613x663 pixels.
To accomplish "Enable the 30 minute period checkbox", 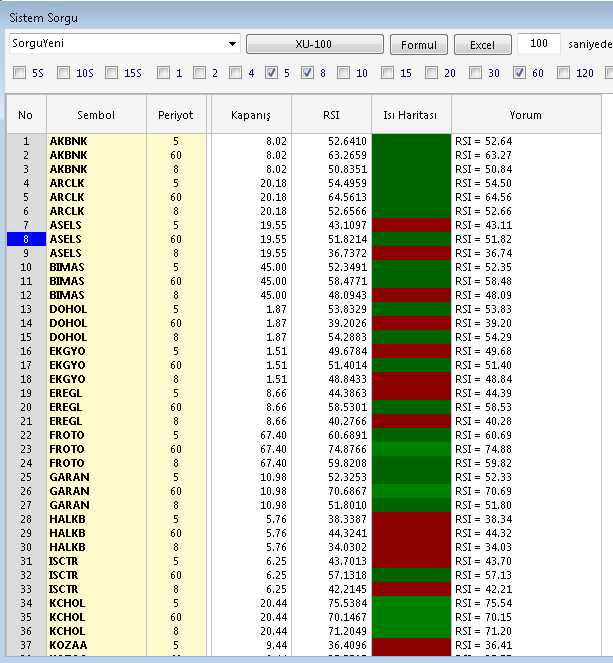I will coord(475,73).
